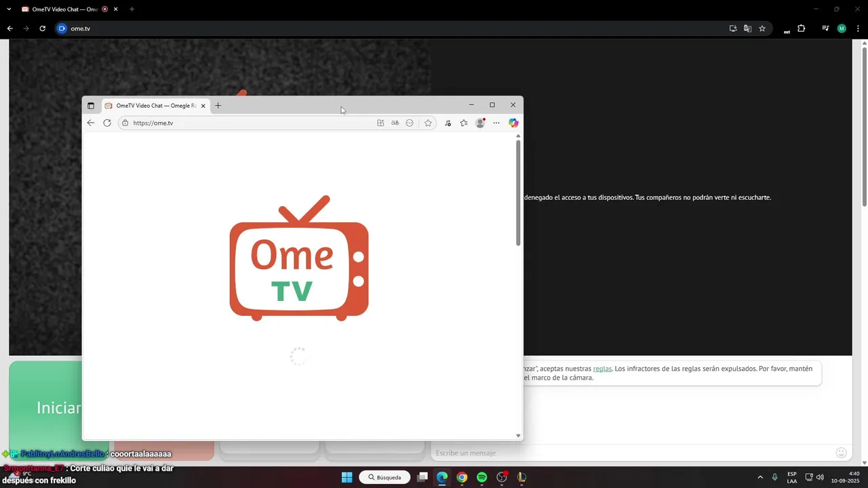
Task: Open Google Chrome on taskbar
Action: 462,477
